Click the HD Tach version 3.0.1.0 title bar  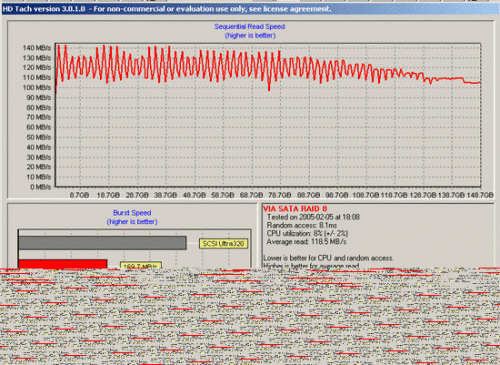point(250,9)
